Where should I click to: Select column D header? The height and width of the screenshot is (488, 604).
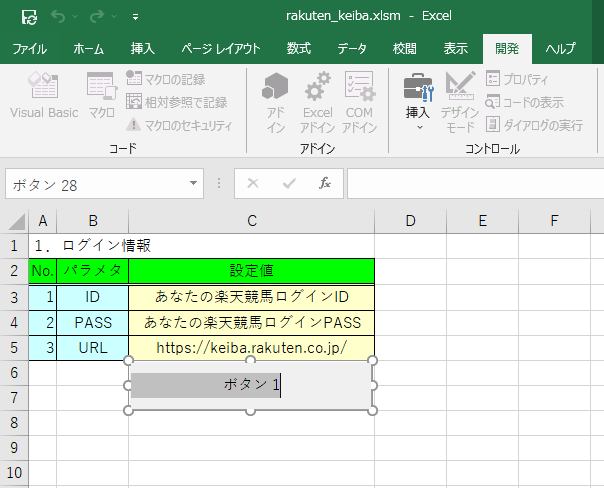[x=411, y=221]
